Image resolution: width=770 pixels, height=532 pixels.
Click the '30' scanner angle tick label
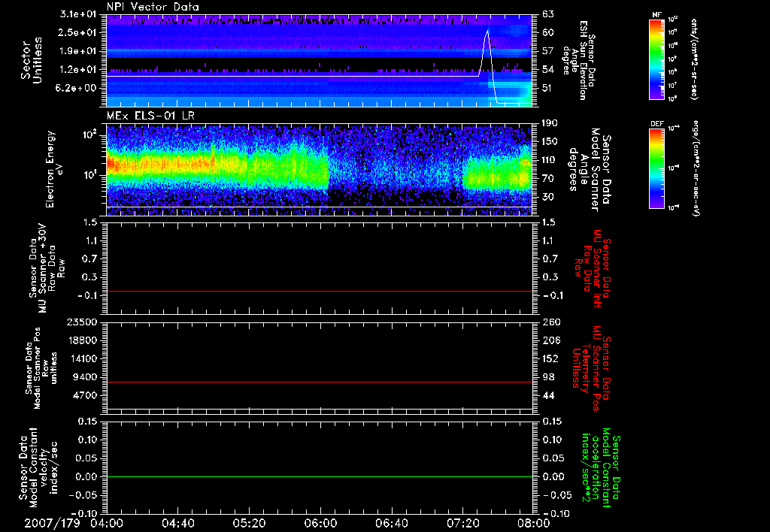548,197
